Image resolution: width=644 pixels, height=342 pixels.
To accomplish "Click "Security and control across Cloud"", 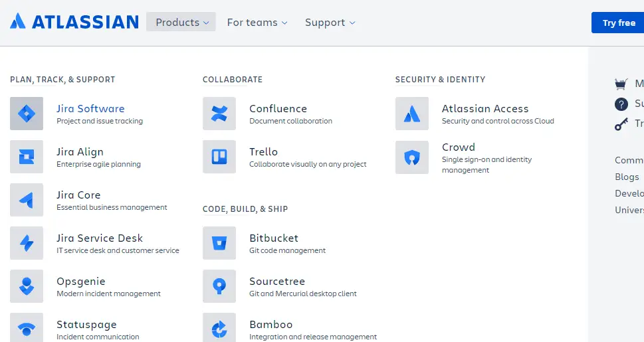I will click(x=498, y=121).
